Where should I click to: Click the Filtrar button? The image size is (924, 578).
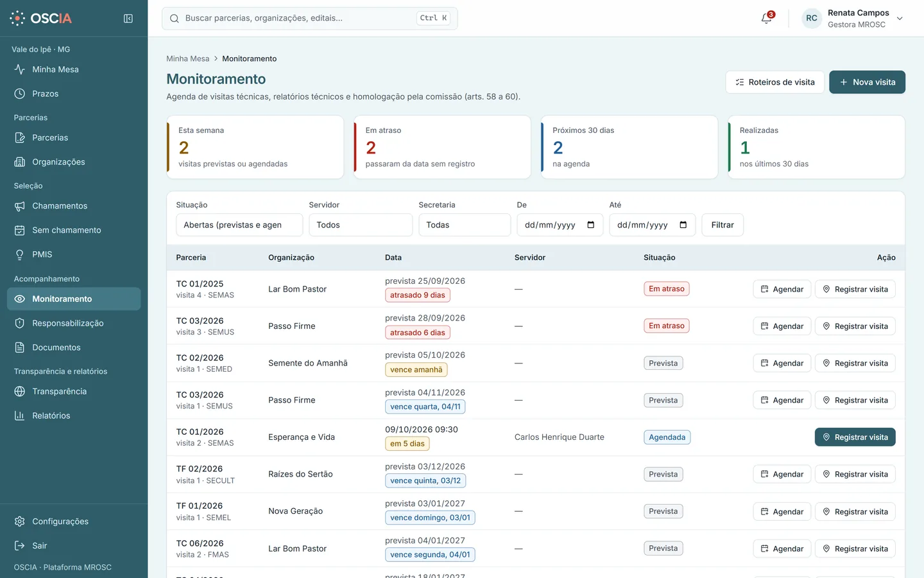point(723,225)
